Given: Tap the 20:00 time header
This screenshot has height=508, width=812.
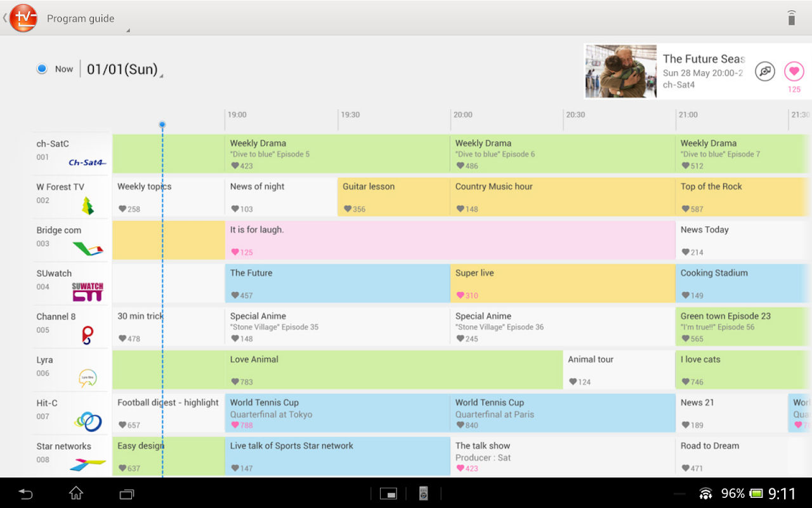Looking at the screenshot, I should click(463, 115).
